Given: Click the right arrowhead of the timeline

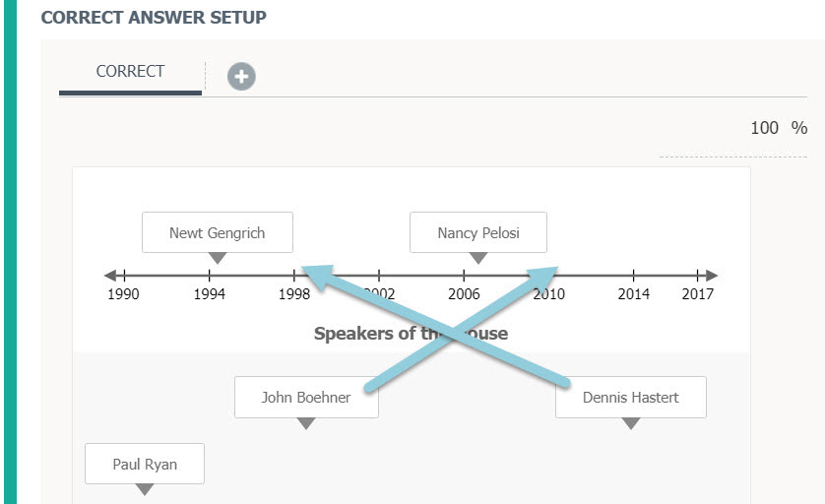Looking at the screenshot, I should click(x=712, y=276).
